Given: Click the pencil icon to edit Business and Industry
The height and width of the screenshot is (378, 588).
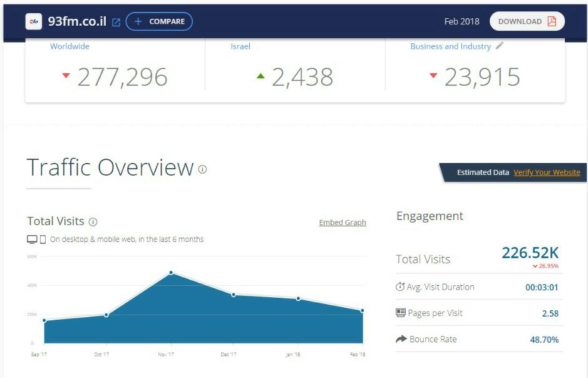Looking at the screenshot, I should 499,46.
